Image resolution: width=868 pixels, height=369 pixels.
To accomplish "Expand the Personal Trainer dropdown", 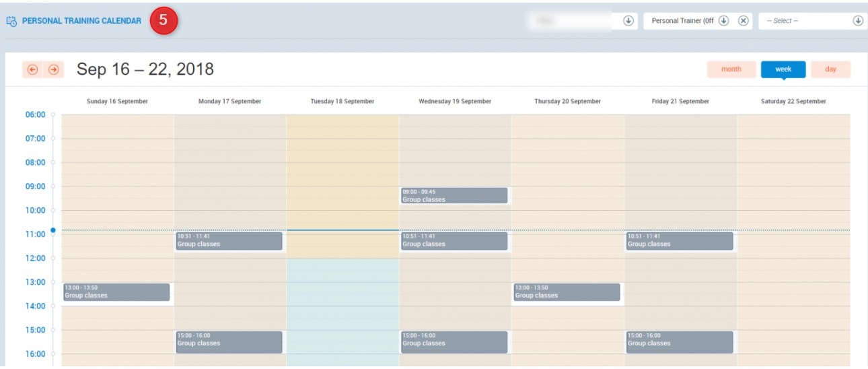I will coord(724,21).
